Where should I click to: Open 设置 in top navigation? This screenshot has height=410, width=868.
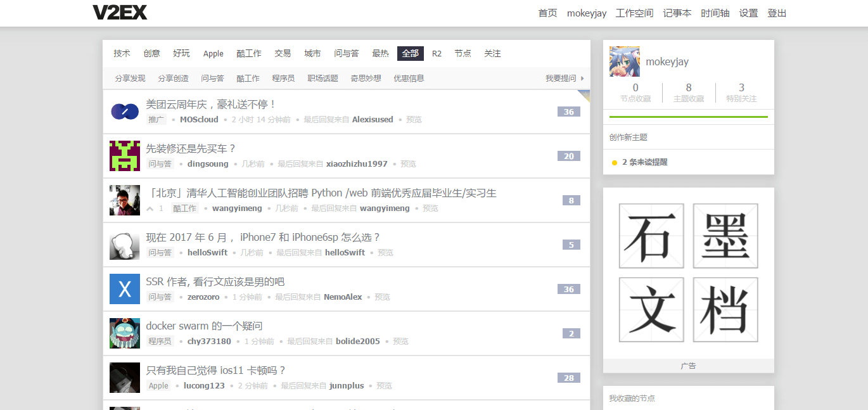pos(749,13)
